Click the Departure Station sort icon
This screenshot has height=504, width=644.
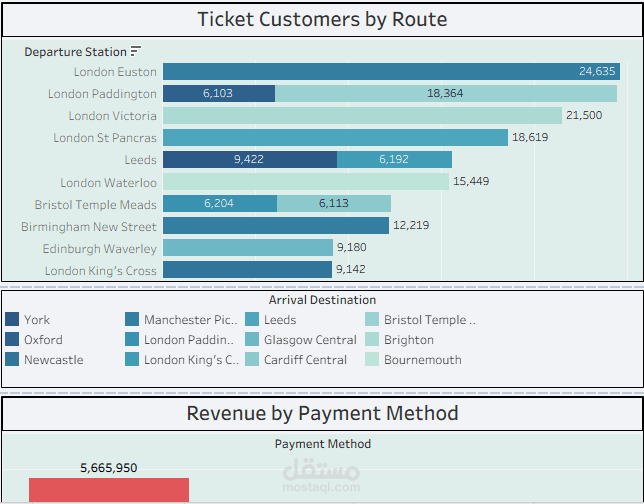pyautogui.click(x=136, y=51)
